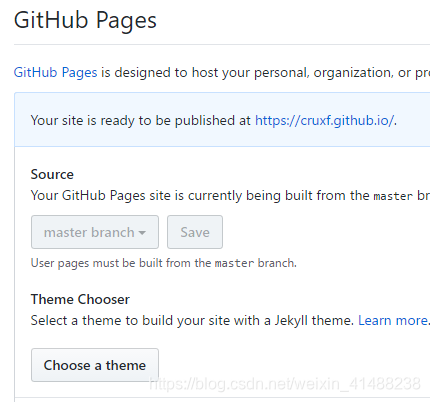Click the Save button next to branch selector
Viewport: 430px width, 402px height.
coord(195,232)
